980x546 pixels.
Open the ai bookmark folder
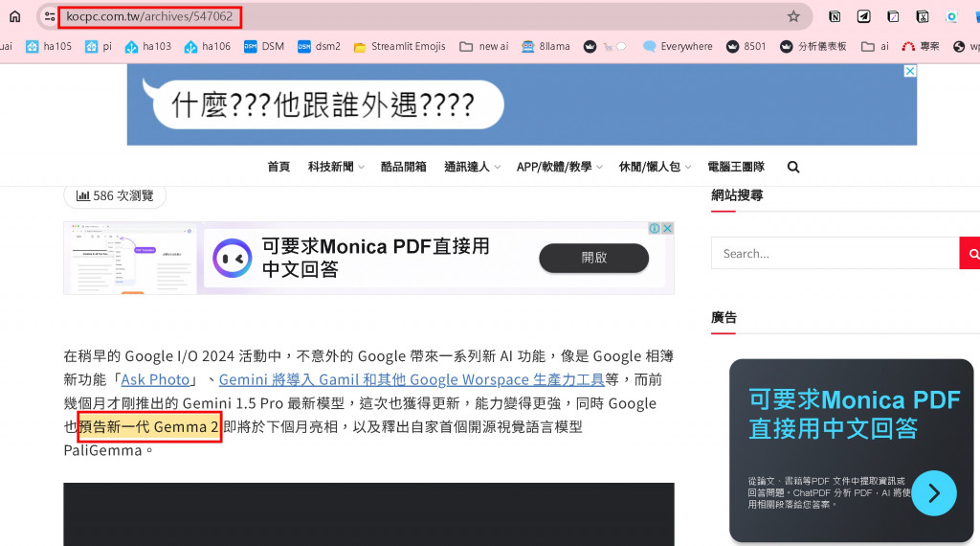875,46
